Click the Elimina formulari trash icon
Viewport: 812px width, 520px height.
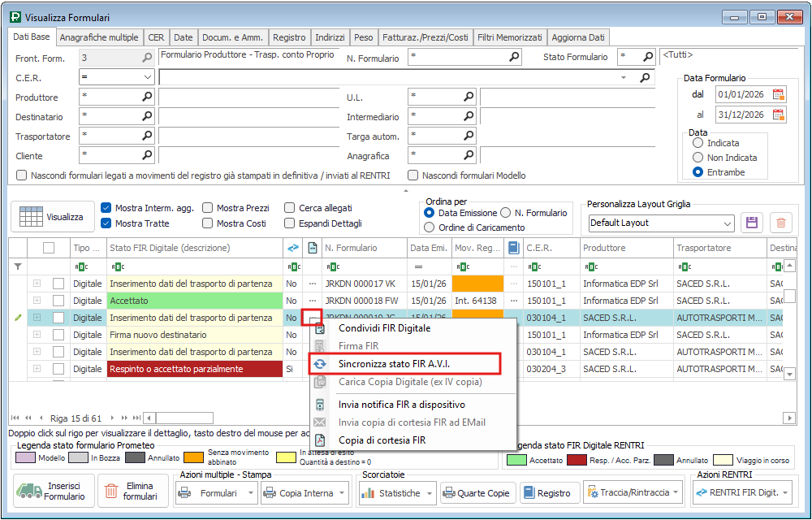pos(111,492)
